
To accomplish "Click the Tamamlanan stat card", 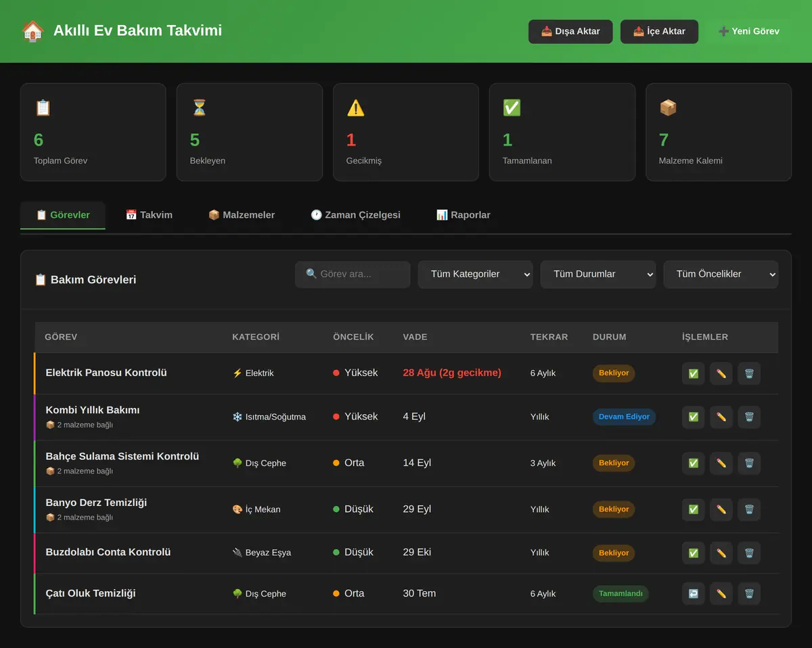I will point(562,133).
